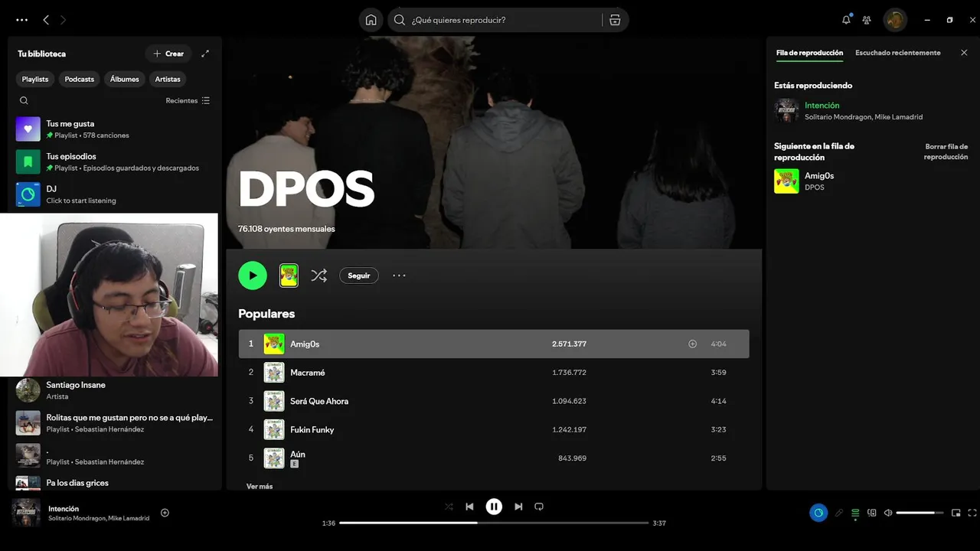Search inside your library
The width and height of the screenshot is (980, 551).
24,100
